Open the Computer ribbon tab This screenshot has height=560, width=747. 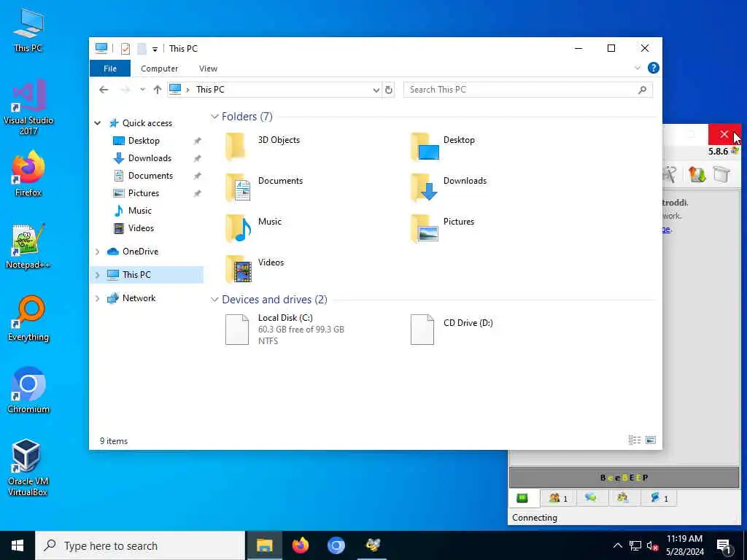click(x=159, y=69)
